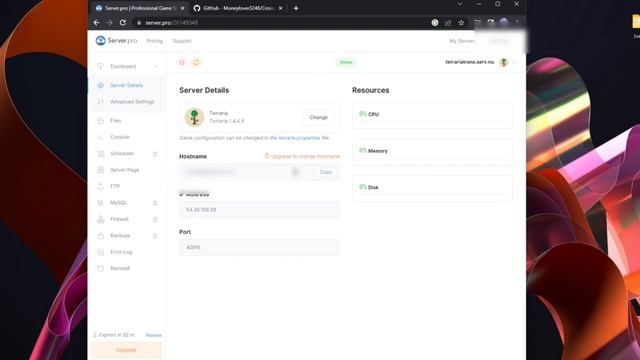Click the Server Page icon

[x=100, y=170]
